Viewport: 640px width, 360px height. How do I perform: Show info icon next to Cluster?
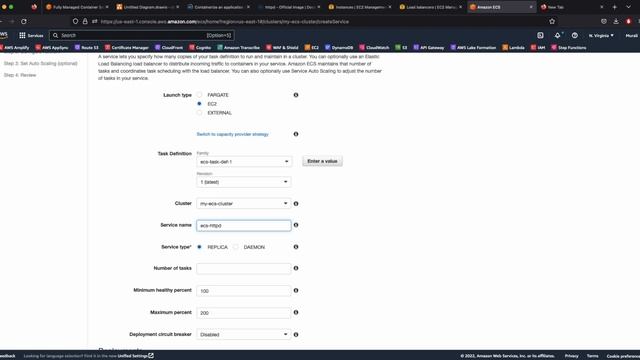pos(296,204)
